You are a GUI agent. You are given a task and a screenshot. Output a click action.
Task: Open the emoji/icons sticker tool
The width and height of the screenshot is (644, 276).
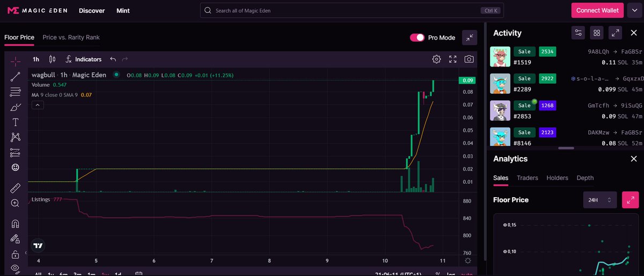click(x=16, y=168)
